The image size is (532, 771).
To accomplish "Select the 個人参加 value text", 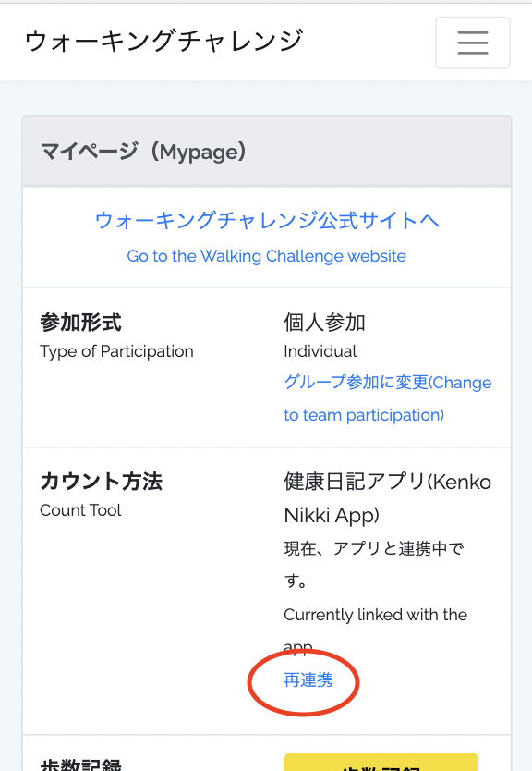I will click(324, 323).
